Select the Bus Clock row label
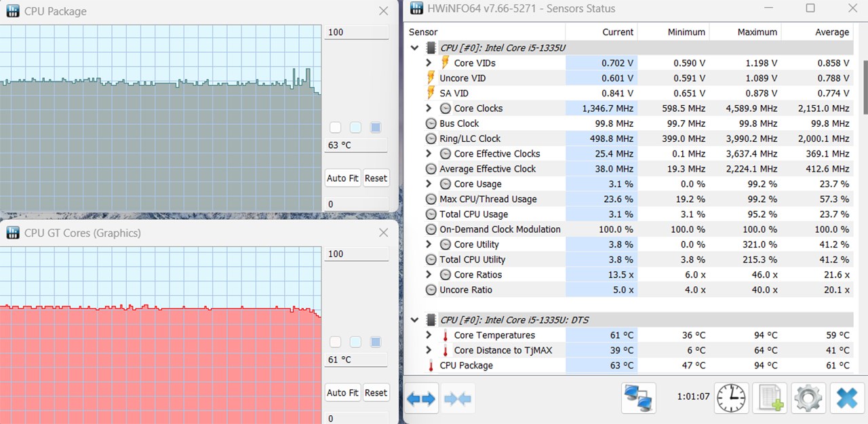The width and height of the screenshot is (868, 424). 459,123
